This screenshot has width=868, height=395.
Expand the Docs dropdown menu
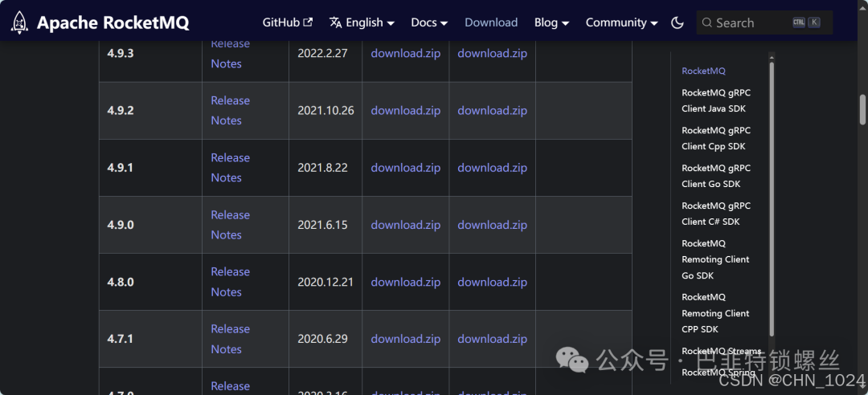(429, 22)
